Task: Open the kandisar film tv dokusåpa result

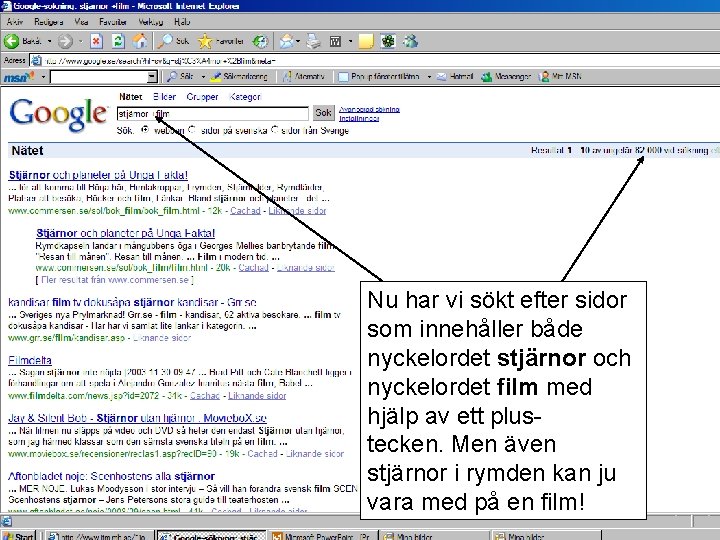Action: click(132, 302)
